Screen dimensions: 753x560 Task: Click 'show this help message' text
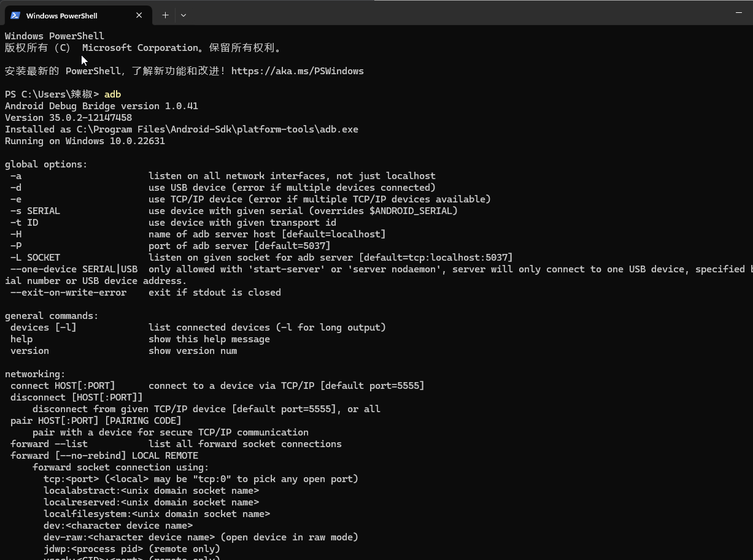tap(209, 339)
